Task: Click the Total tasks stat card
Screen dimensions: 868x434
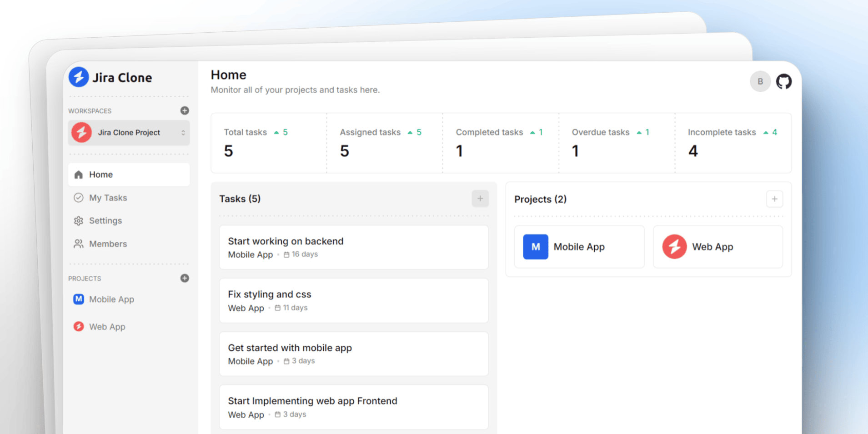Action: (x=269, y=143)
